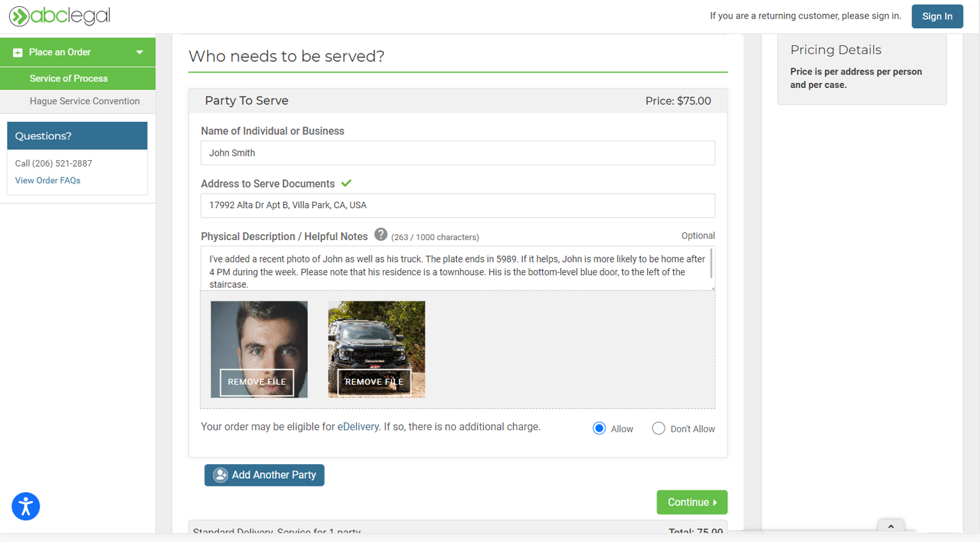Click the scroll-to-top chevron icon

(891, 526)
